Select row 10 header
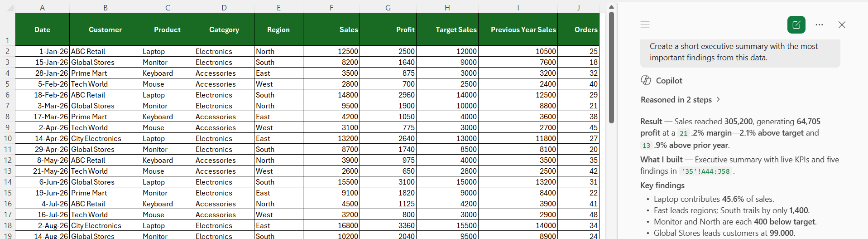The height and width of the screenshot is (239, 868). [x=8, y=138]
